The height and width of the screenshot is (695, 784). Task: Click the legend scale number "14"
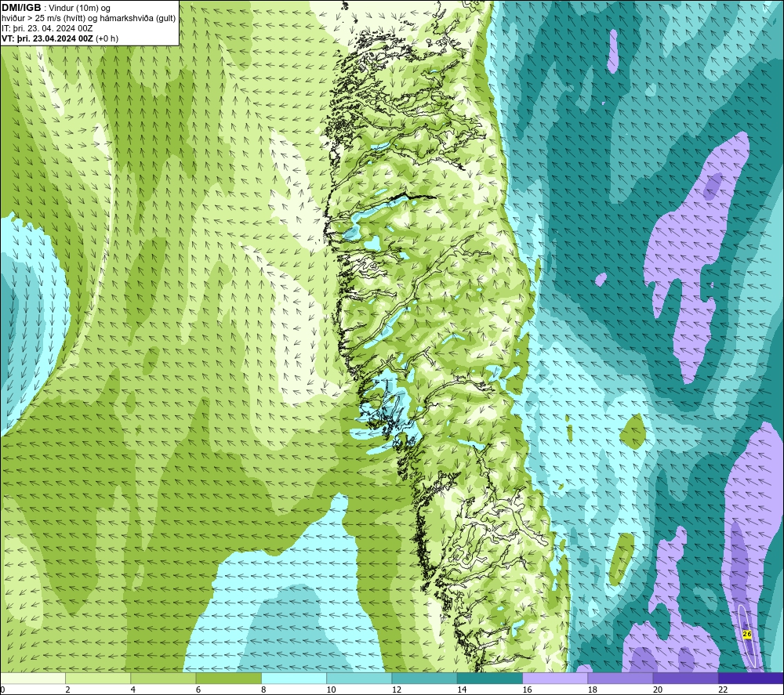click(462, 690)
